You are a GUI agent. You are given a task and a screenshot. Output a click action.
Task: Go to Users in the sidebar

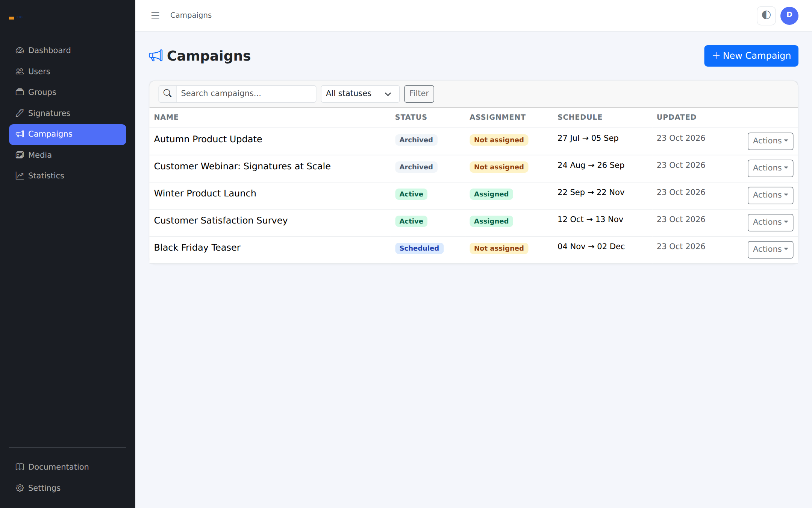[x=68, y=71]
